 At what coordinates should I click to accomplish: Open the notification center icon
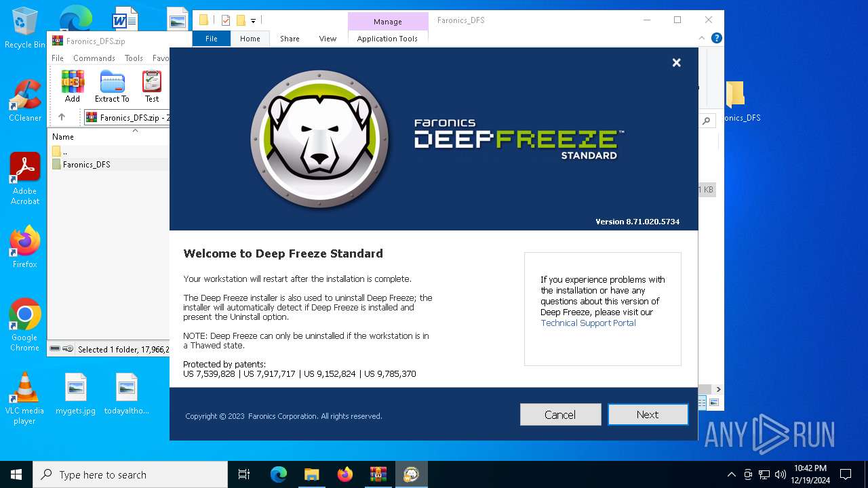pyautogui.click(x=846, y=474)
